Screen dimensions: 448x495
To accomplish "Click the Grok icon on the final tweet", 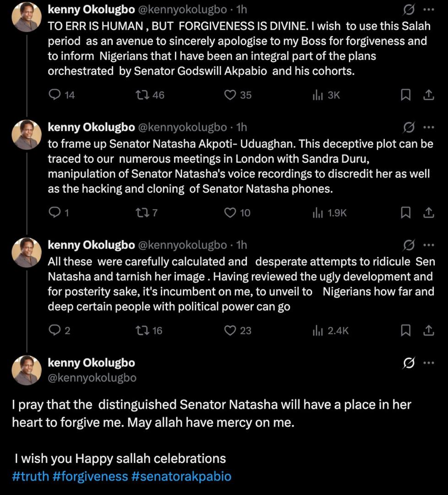I will point(409,363).
